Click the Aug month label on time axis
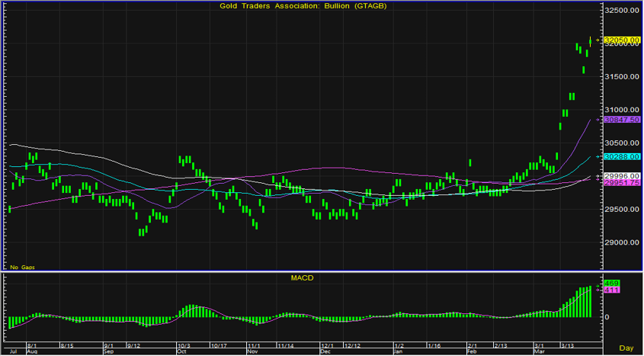Screen dimensions: 644x356 [32, 352]
